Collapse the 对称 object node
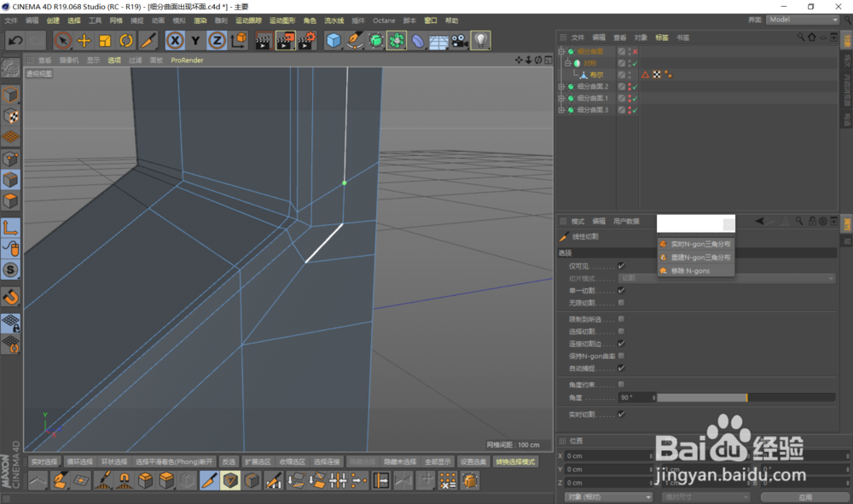Viewport: 853px width, 504px height. click(x=567, y=63)
